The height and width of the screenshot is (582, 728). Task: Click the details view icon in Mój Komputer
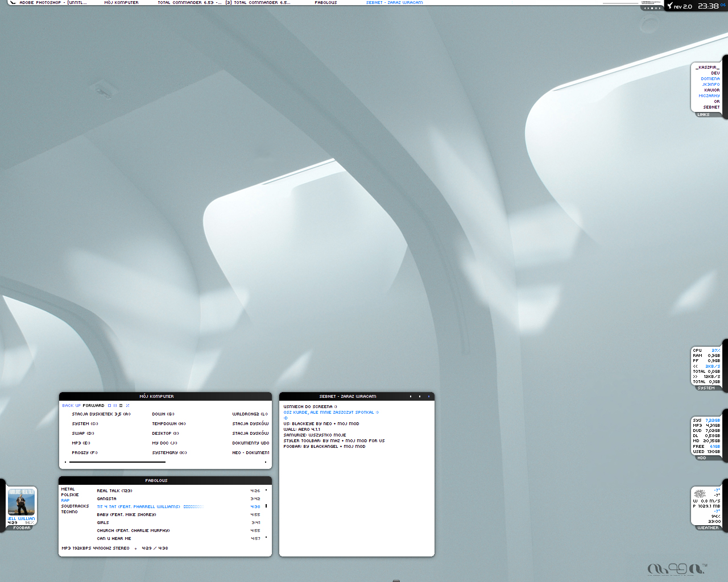121,406
